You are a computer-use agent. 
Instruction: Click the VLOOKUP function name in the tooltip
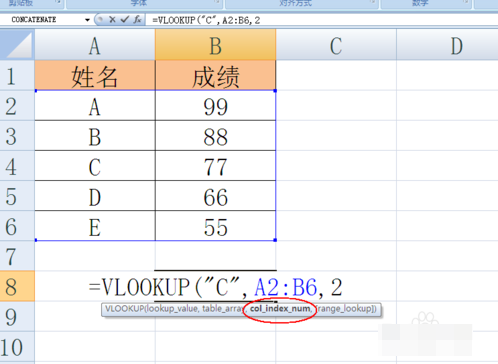124,309
